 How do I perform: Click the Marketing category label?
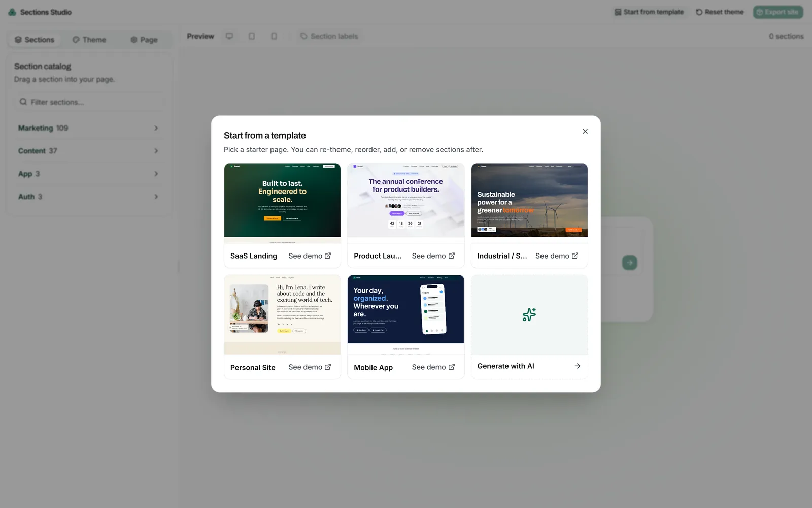point(36,128)
